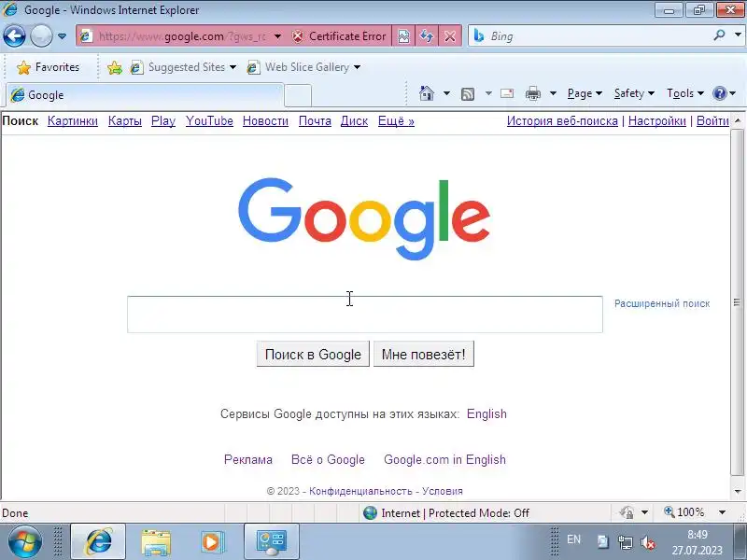This screenshot has width=747, height=560.
Task: Open the Favorites star button
Action: tap(48, 67)
